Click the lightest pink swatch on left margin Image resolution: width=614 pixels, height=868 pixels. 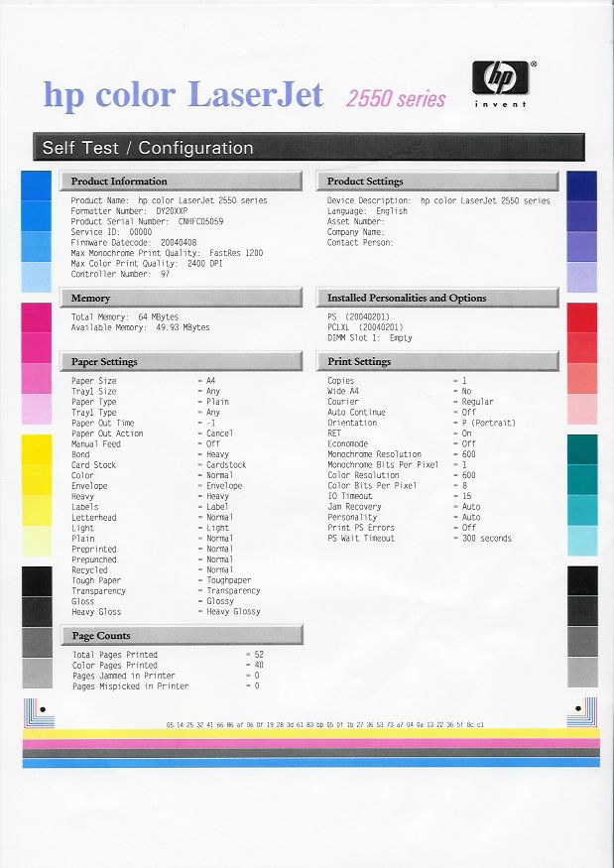(37, 409)
